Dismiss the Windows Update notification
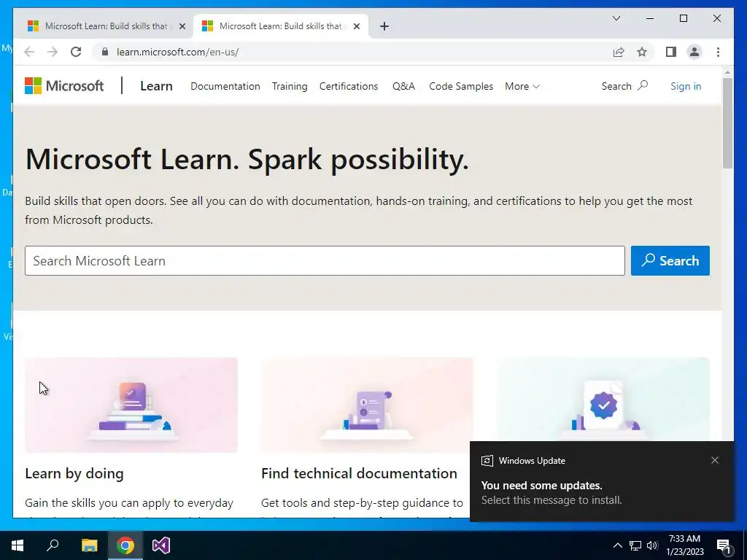 tap(715, 460)
